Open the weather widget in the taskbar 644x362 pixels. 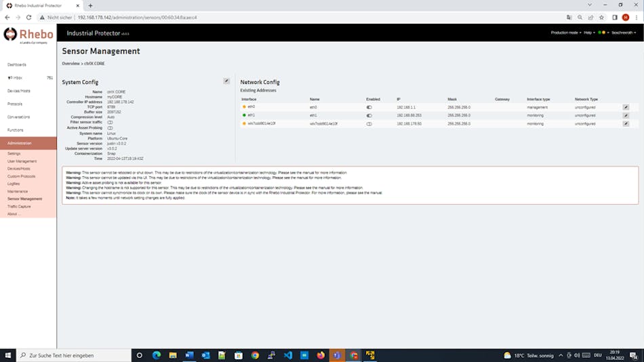(x=529, y=355)
